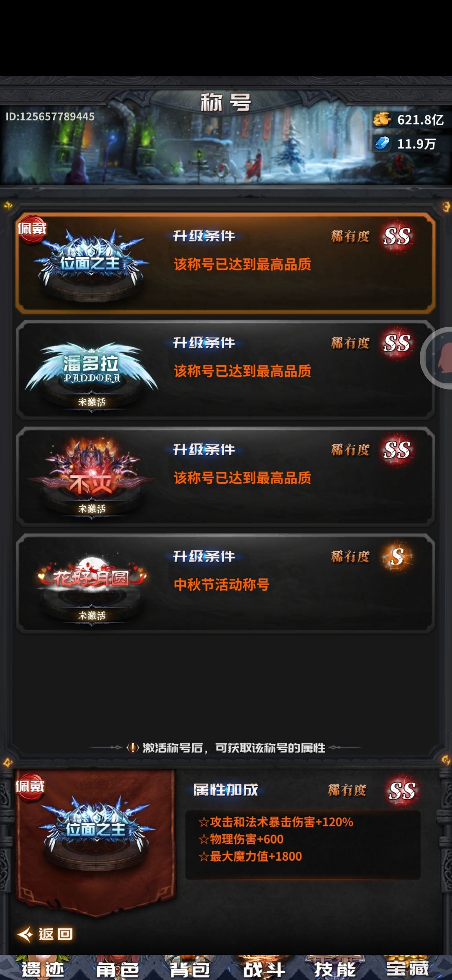Go to the 战斗 bottom tab

[x=265, y=969]
